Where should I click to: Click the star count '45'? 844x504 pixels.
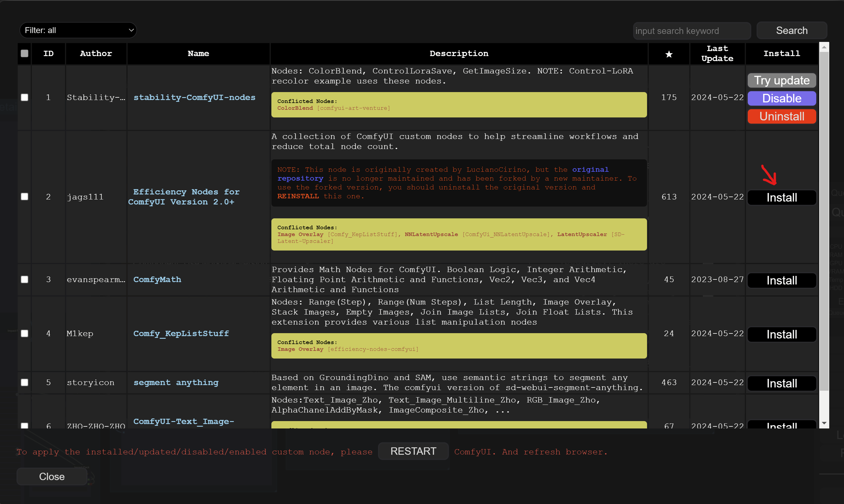pyautogui.click(x=669, y=279)
